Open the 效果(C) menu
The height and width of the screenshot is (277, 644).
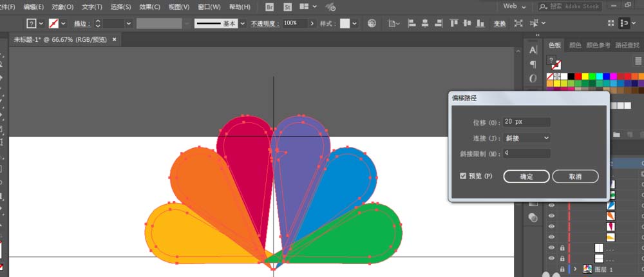149,7
